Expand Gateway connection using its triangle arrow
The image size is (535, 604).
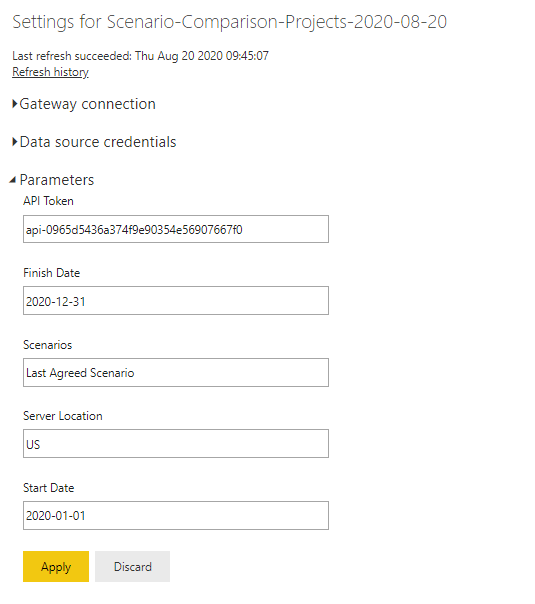point(15,104)
